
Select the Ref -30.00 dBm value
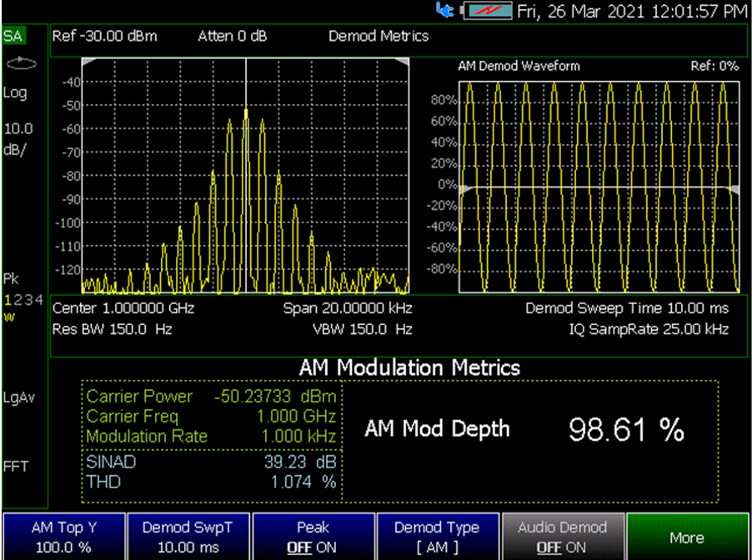[x=104, y=36]
